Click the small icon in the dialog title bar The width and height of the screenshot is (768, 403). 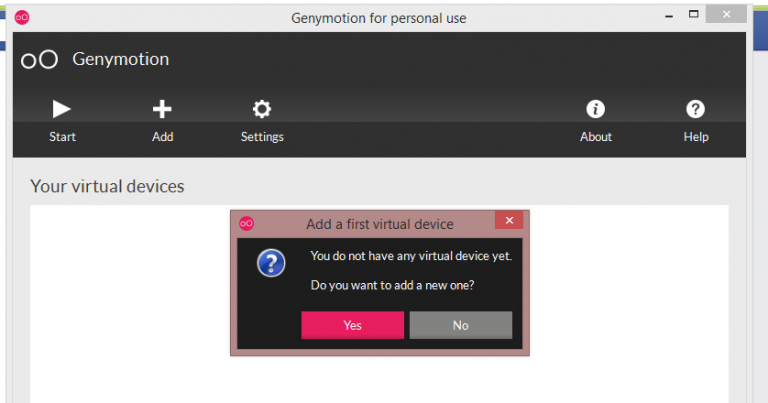click(x=246, y=223)
